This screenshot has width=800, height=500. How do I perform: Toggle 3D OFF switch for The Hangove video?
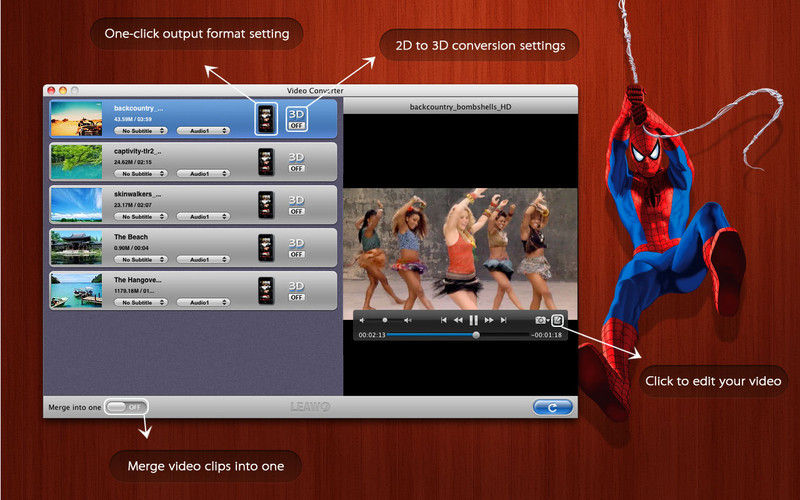click(296, 297)
